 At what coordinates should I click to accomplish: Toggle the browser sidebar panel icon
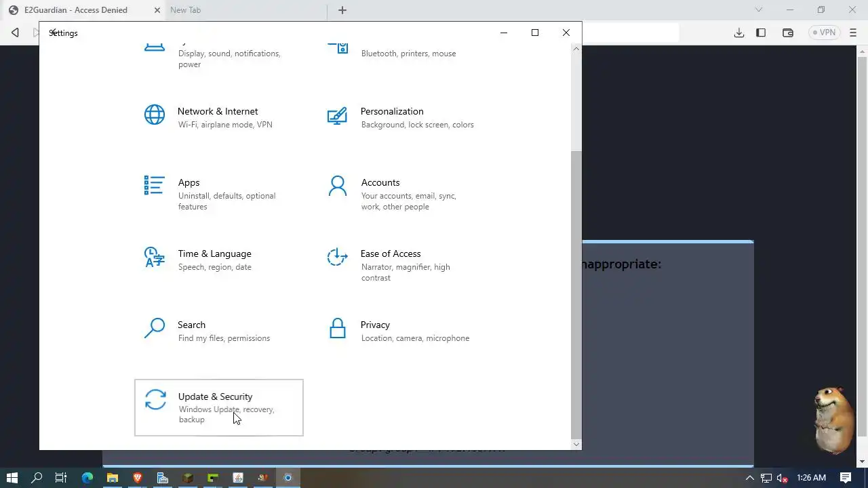tap(761, 33)
